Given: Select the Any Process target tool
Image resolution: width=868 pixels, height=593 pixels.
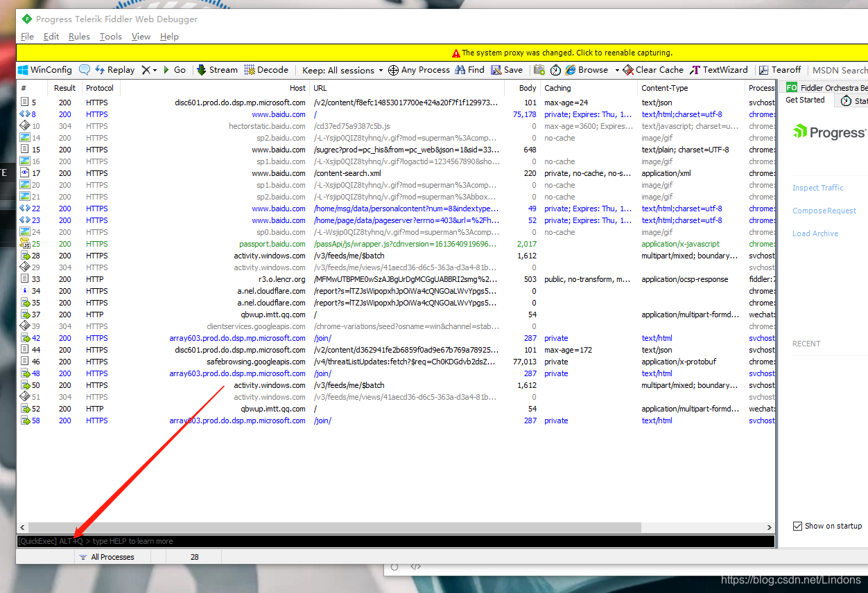Looking at the screenshot, I should (x=419, y=70).
